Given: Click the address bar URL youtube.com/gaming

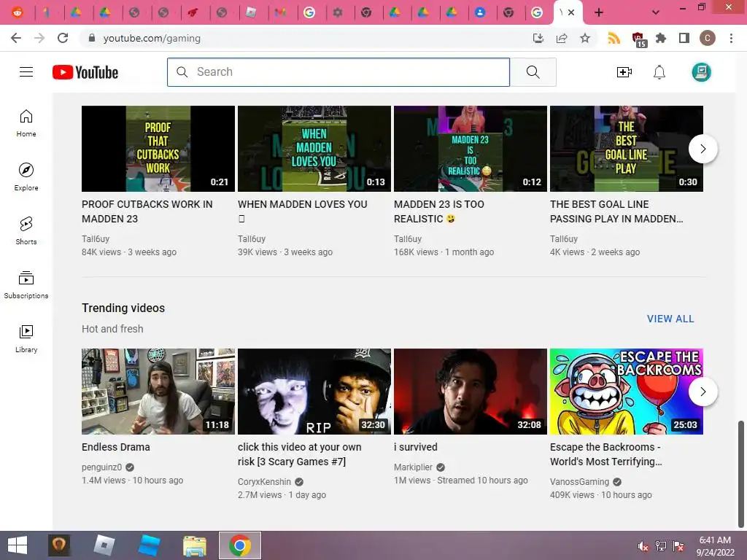Looking at the screenshot, I should (152, 38).
